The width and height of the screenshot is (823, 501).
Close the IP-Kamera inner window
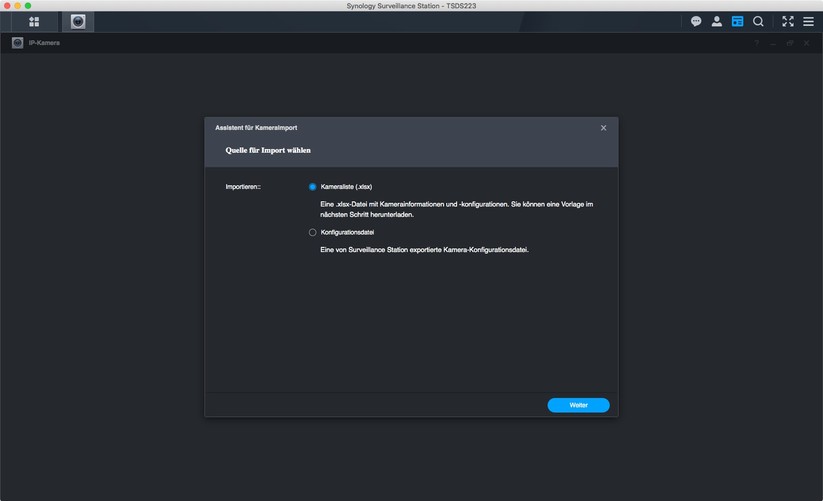pos(807,43)
